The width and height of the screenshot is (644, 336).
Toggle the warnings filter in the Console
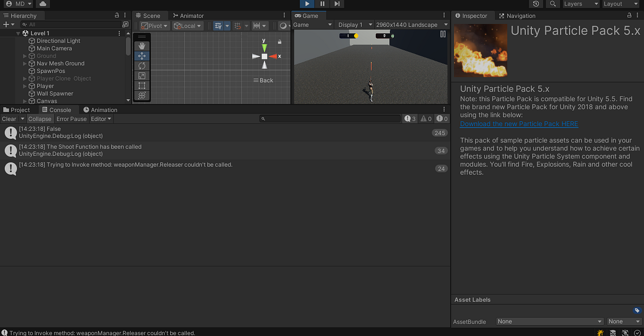425,118
